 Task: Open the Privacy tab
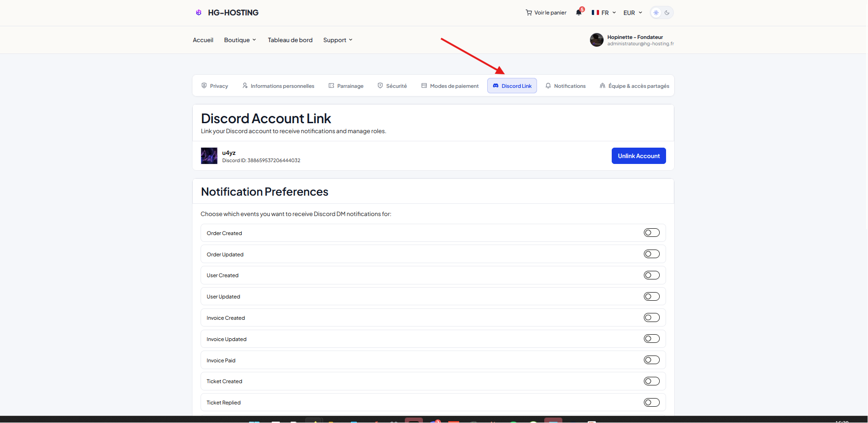(215, 86)
